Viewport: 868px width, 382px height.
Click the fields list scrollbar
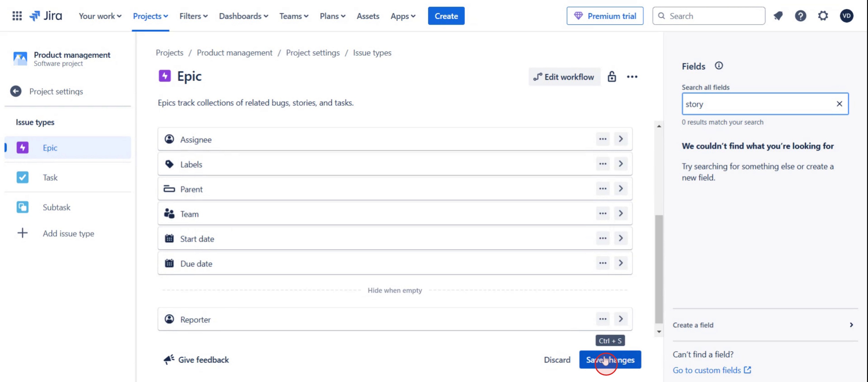pos(659,269)
